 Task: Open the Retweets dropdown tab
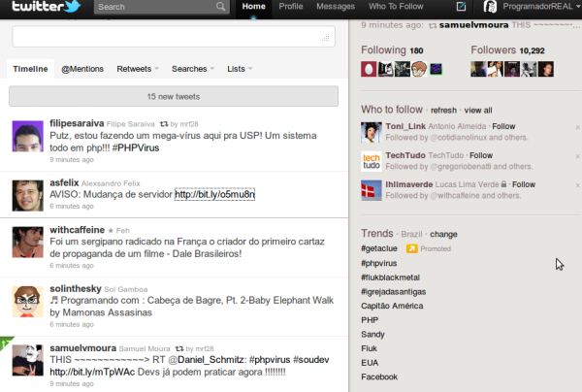[x=138, y=69]
